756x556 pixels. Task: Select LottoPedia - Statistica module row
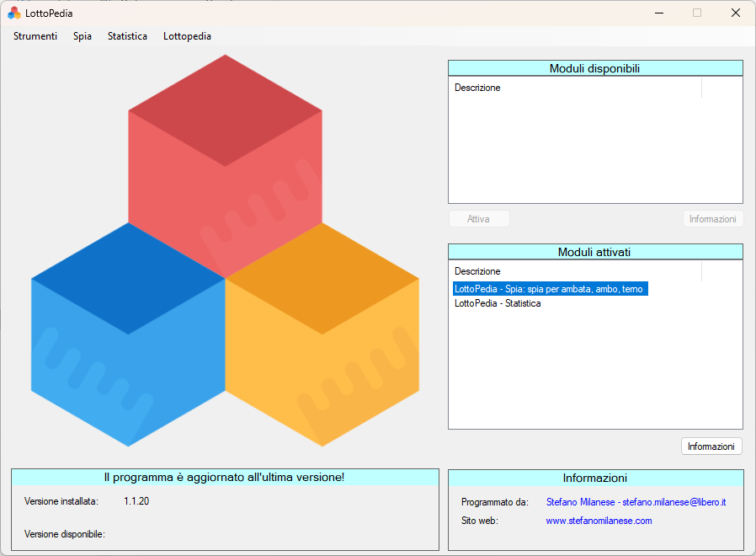point(498,303)
